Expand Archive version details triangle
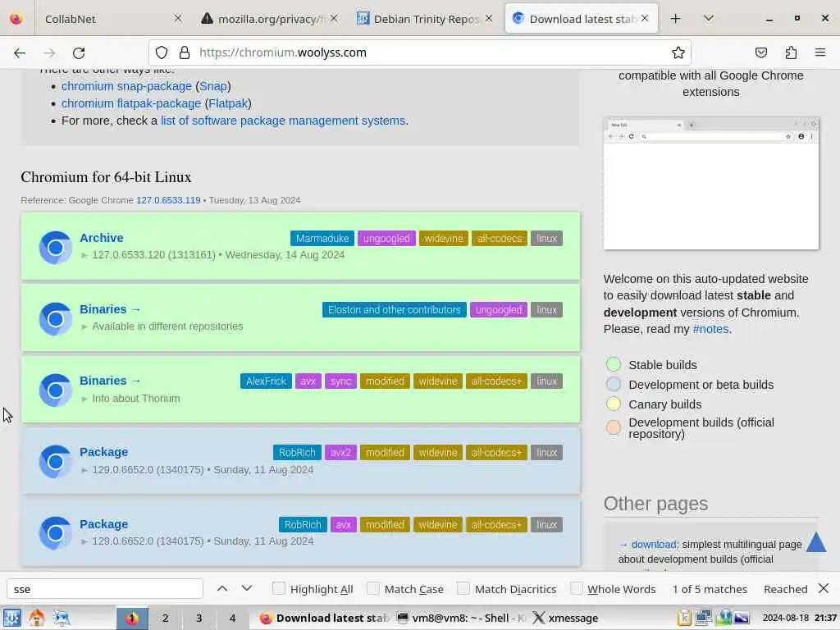840x630 pixels. (84, 255)
